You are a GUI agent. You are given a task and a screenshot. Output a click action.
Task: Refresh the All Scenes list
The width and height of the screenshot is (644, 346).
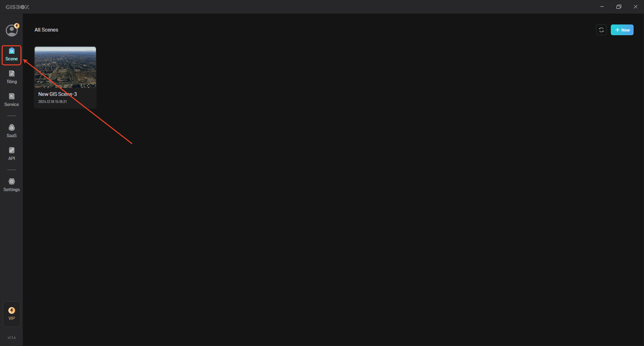601,30
